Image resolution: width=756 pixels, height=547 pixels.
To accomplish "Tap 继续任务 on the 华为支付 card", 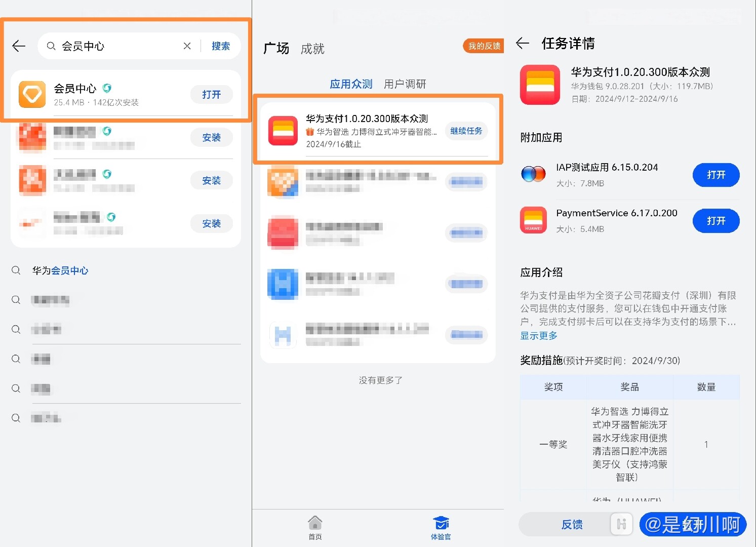I will point(466,131).
